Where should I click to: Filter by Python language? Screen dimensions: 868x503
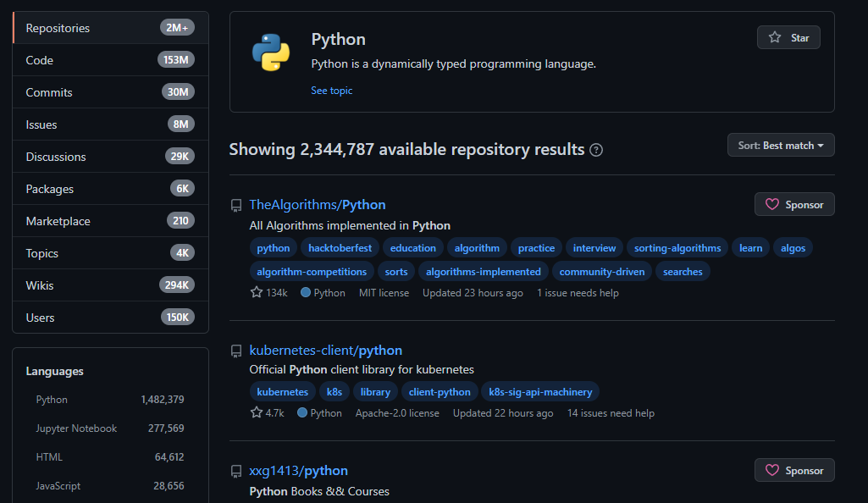110,400
